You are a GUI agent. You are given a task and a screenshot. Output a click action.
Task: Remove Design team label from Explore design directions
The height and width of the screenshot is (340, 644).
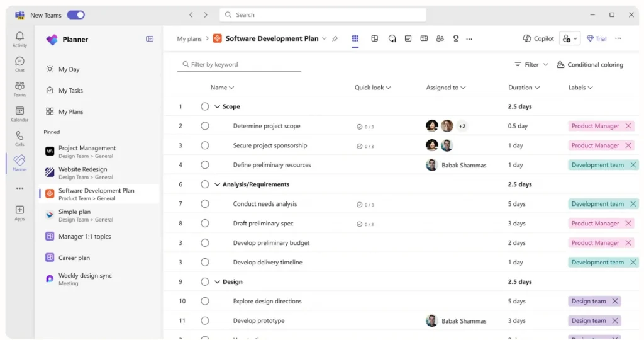point(615,301)
